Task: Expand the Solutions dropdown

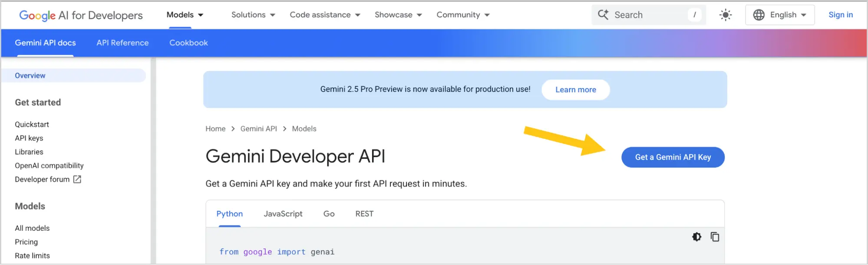Action: (253, 15)
